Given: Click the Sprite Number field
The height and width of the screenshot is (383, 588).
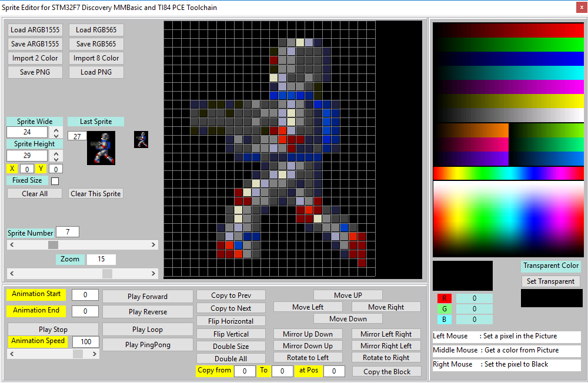Looking at the screenshot, I should pos(68,232).
